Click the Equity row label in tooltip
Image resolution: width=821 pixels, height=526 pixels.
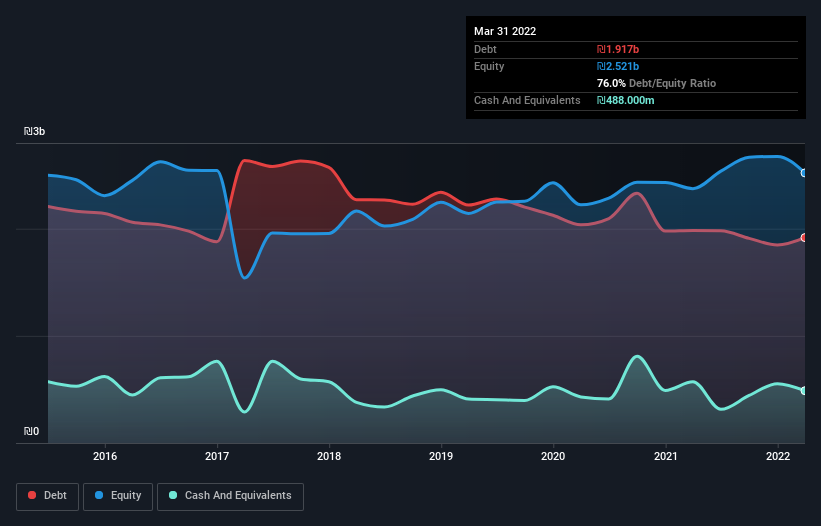[x=489, y=66]
